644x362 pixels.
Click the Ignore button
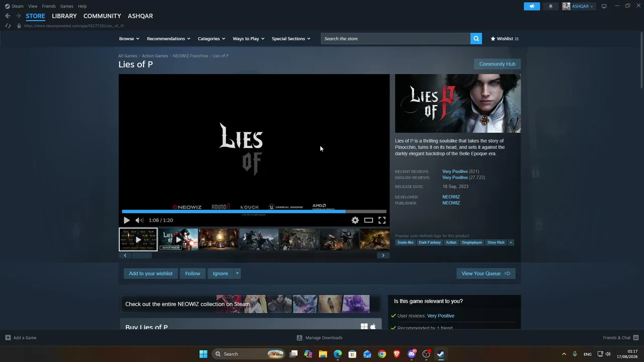coord(220,274)
